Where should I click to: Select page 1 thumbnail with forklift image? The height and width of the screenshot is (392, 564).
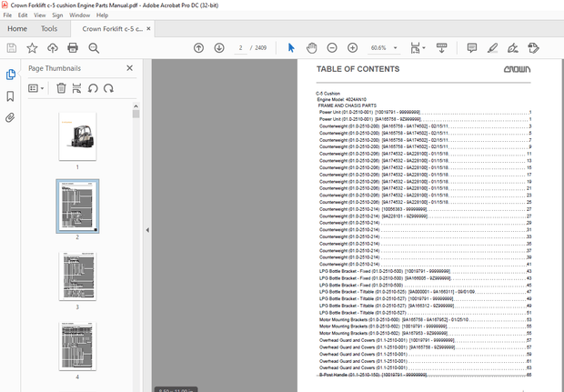(x=77, y=136)
